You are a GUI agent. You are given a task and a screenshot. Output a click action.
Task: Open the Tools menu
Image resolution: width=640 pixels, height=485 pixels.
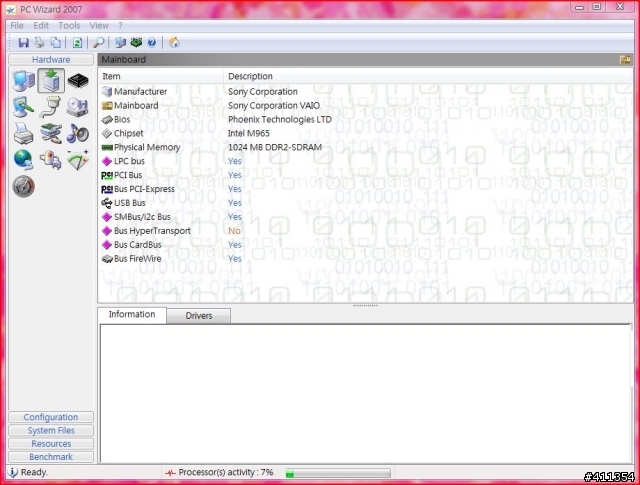pyautogui.click(x=69, y=26)
